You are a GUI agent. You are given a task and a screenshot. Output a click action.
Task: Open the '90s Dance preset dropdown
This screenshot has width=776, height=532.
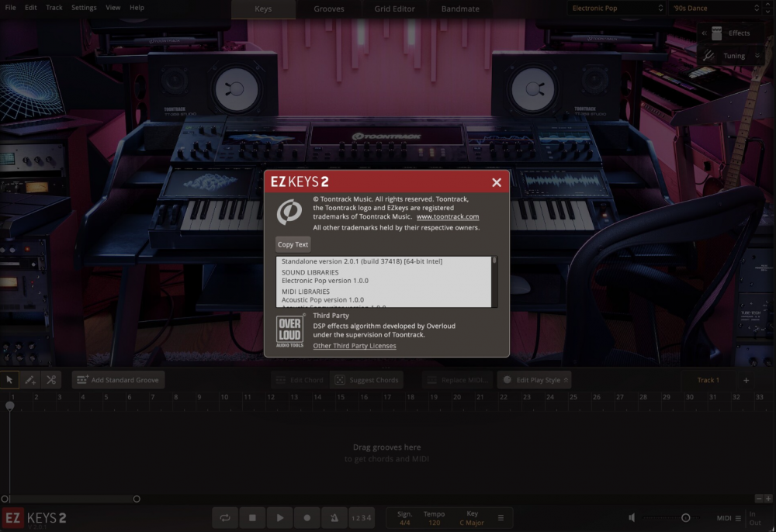(715, 8)
